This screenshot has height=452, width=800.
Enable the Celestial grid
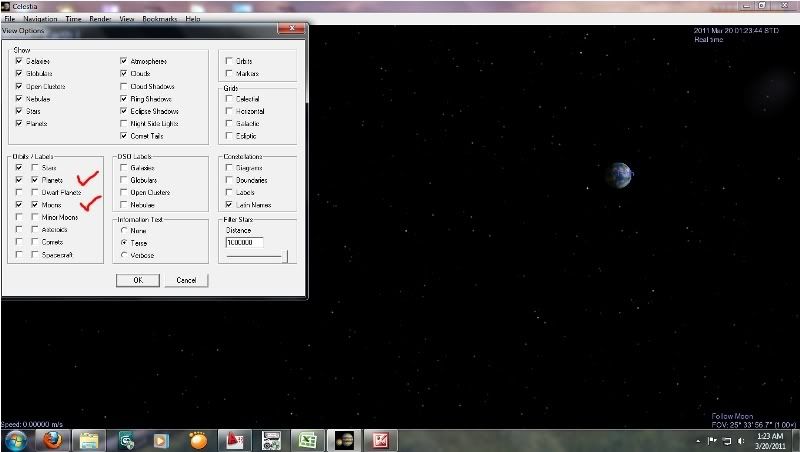[x=229, y=98]
